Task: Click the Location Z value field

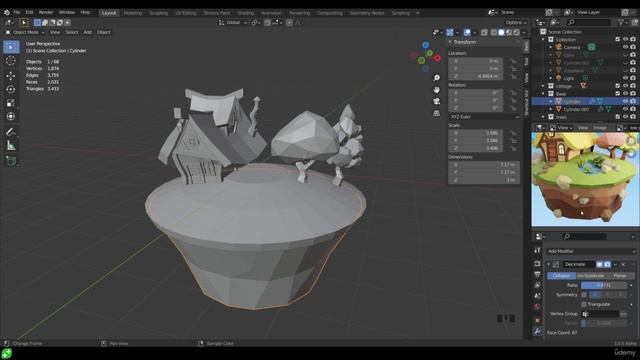Action: coord(476,76)
